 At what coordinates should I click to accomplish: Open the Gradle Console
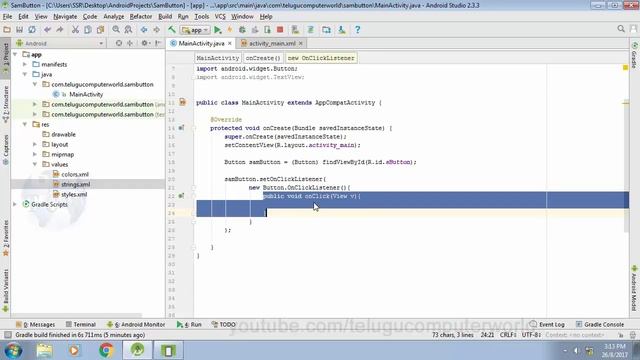600,324
